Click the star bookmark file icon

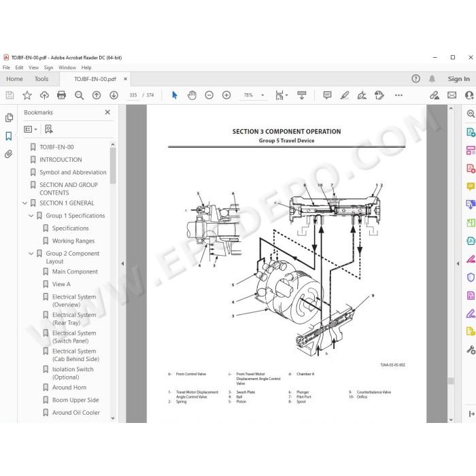coord(27,95)
